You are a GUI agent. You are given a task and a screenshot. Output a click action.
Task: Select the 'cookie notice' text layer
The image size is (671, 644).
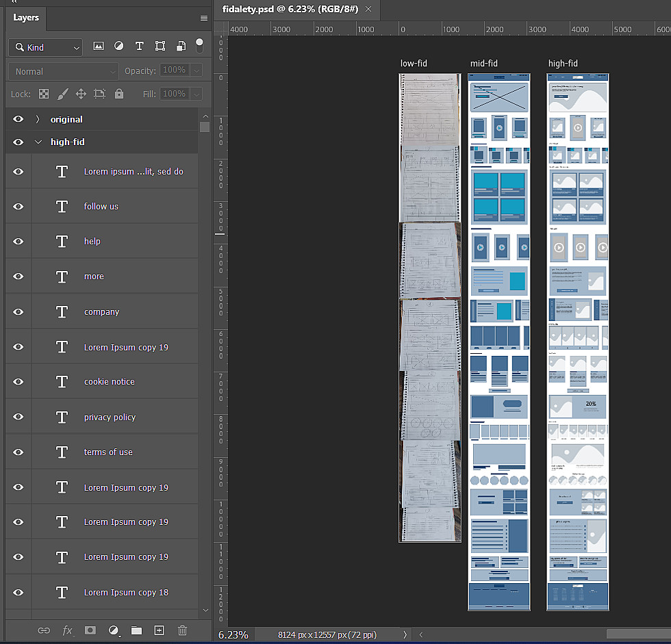point(110,382)
